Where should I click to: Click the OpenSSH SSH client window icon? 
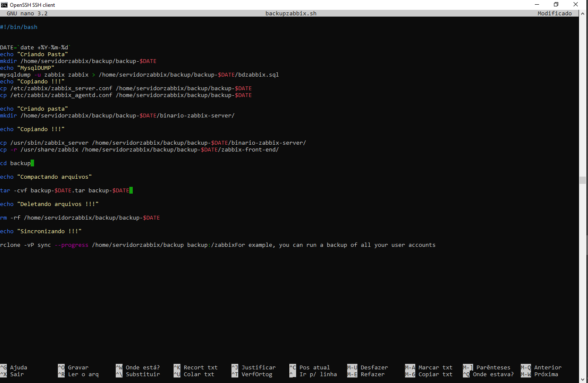pyautogui.click(x=4, y=5)
